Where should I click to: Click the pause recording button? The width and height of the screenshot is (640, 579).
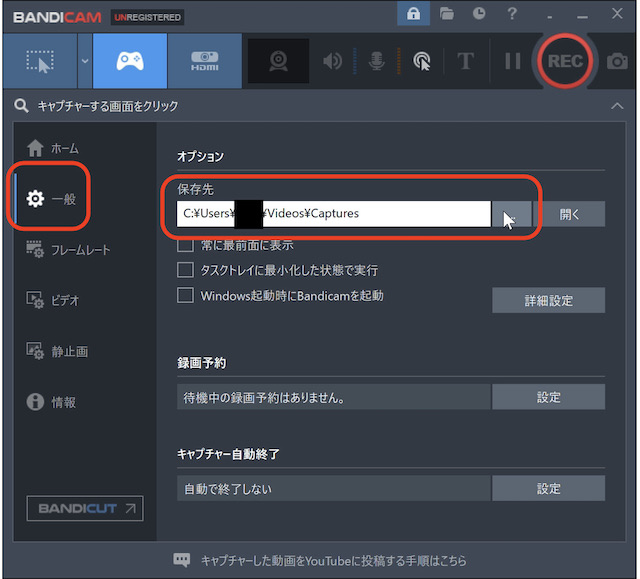click(512, 61)
